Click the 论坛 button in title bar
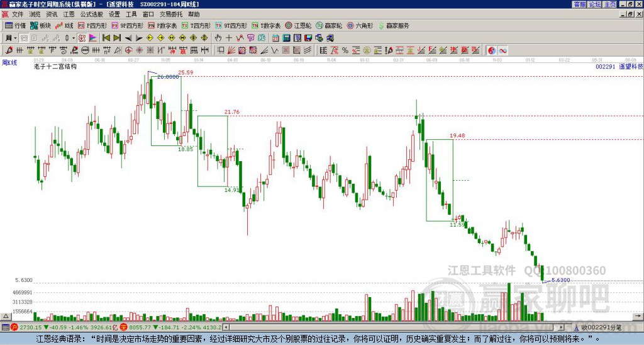 pos(595,4)
